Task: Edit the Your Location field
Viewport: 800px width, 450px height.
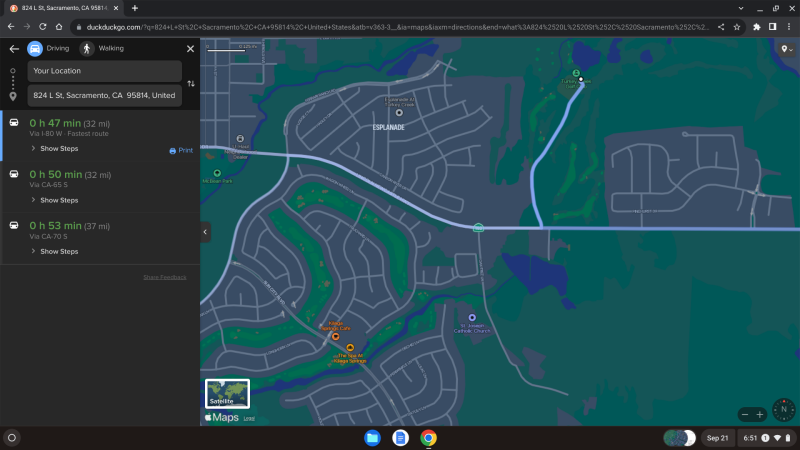Action: coord(105,71)
